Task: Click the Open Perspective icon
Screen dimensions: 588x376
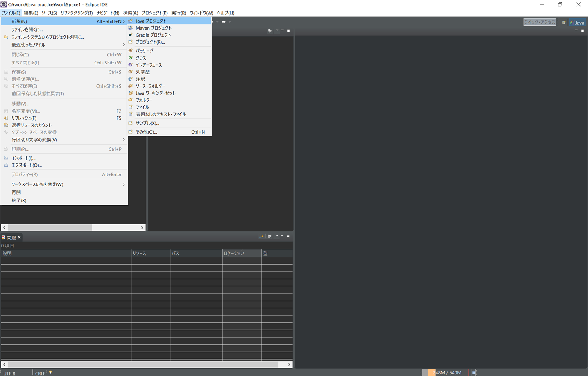Action: [564, 23]
